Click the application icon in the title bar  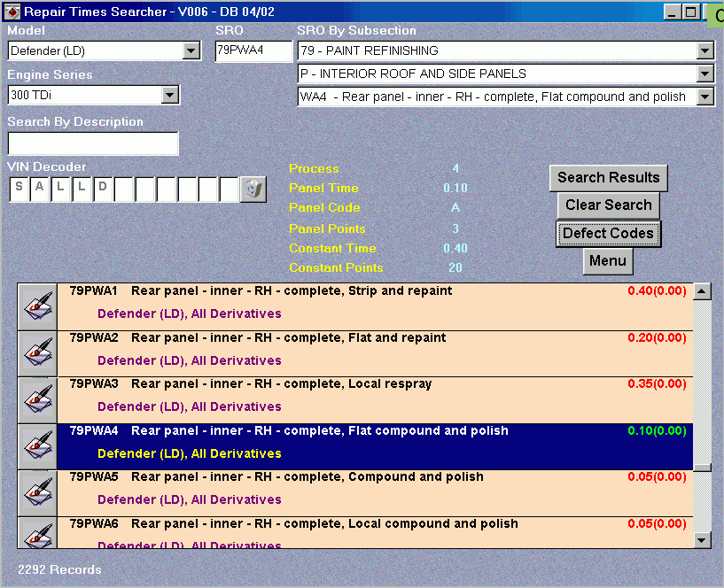coord(12,12)
